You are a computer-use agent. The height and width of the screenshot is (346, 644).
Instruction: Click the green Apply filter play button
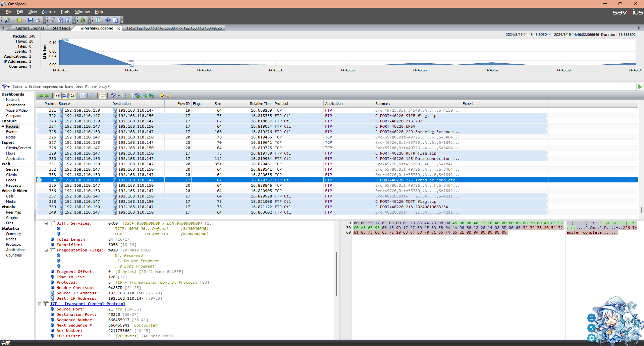pyautogui.click(x=639, y=87)
